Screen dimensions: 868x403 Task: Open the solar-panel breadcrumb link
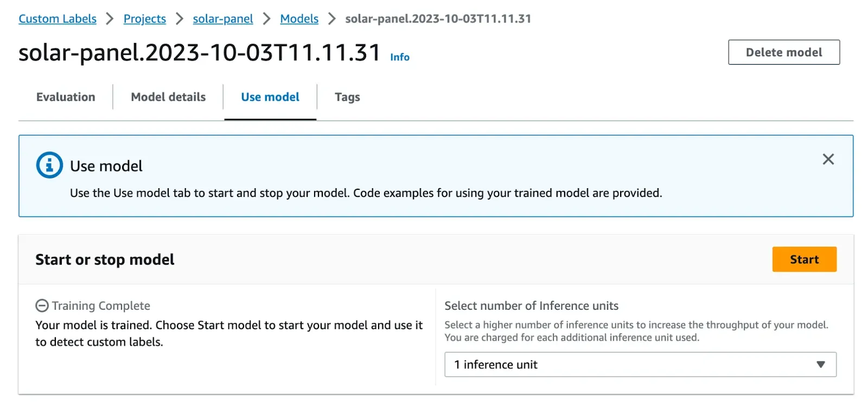click(x=223, y=18)
